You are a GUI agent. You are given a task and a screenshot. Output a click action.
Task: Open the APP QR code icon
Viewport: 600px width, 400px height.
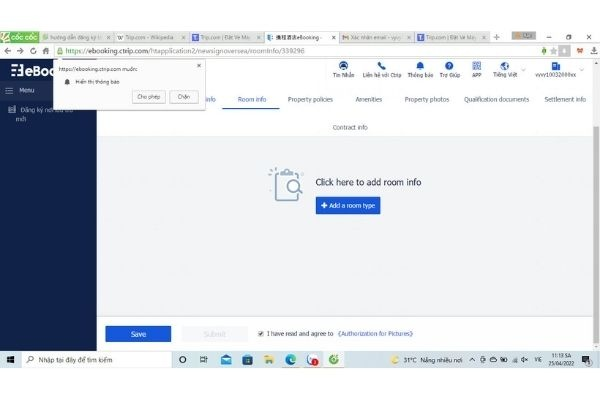(x=476, y=66)
